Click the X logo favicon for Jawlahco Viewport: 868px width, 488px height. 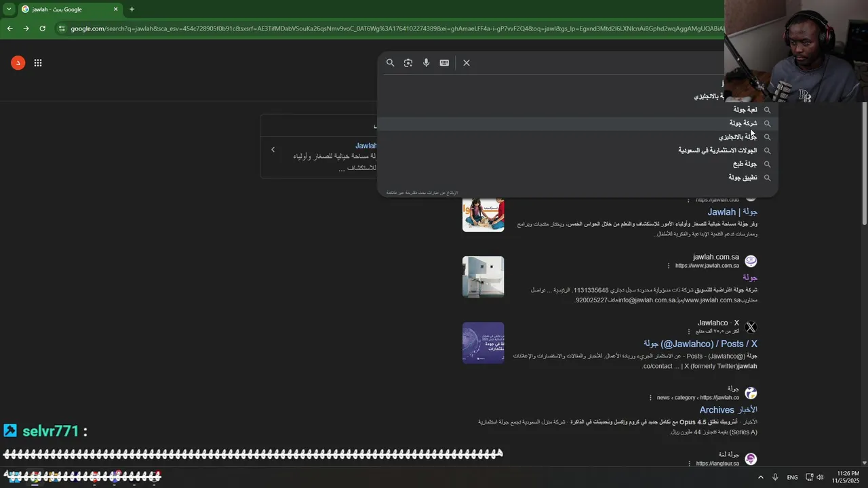pyautogui.click(x=751, y=327)
